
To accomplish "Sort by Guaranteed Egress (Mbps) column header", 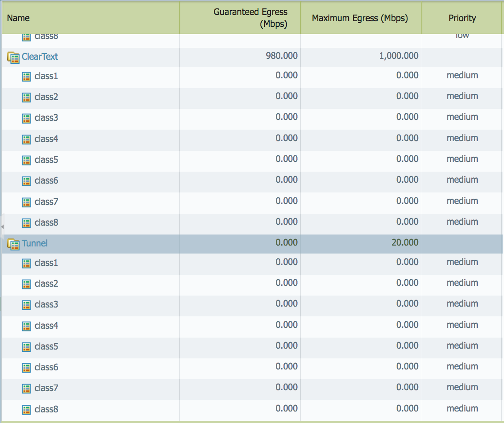I will [x=240, y=18].
